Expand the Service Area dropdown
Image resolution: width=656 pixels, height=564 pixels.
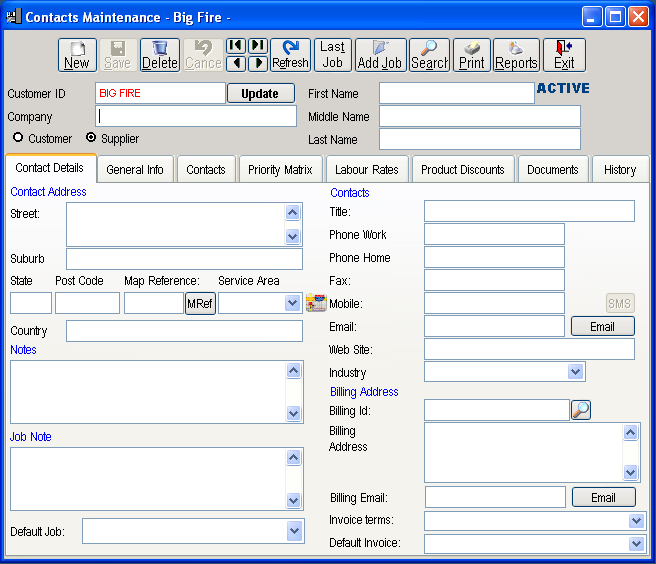pyautogui.click(x=292, y=303)
